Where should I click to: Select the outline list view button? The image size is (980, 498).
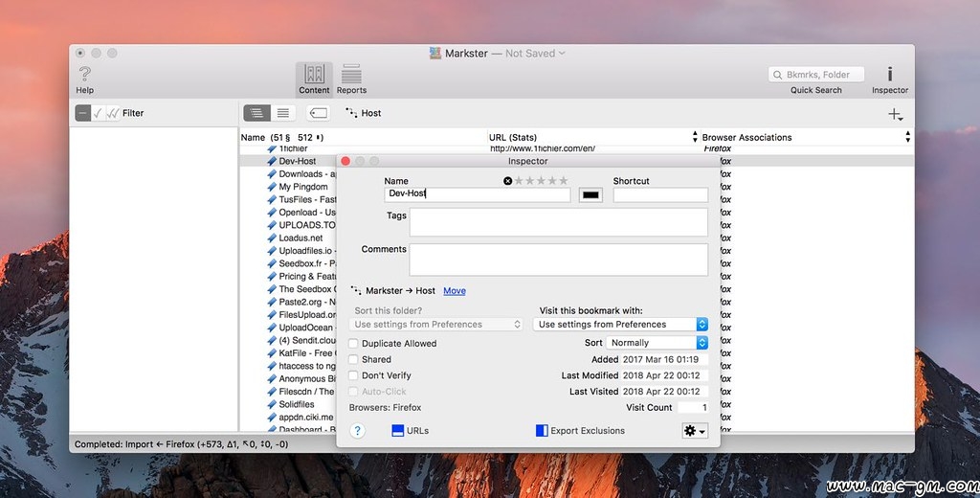[x=256, y=113]
